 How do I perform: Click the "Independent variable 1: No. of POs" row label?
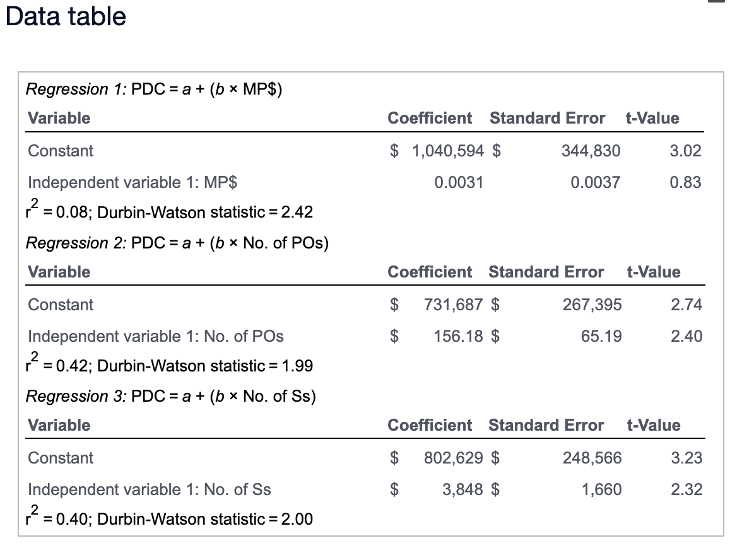[x=156, y=336]
